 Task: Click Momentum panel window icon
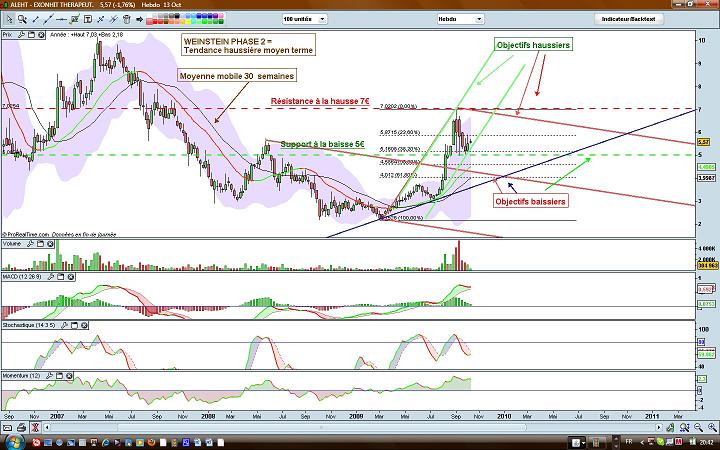point(59,376)
